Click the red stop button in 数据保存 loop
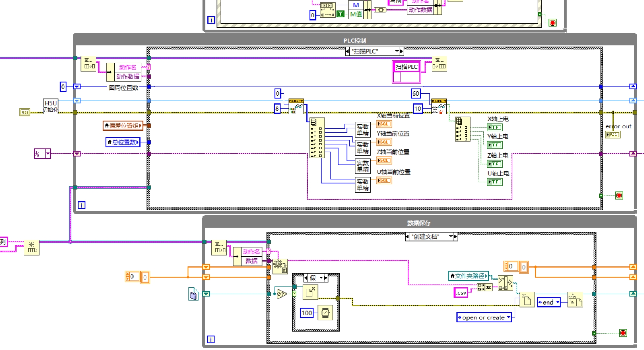 click(623, 333)
